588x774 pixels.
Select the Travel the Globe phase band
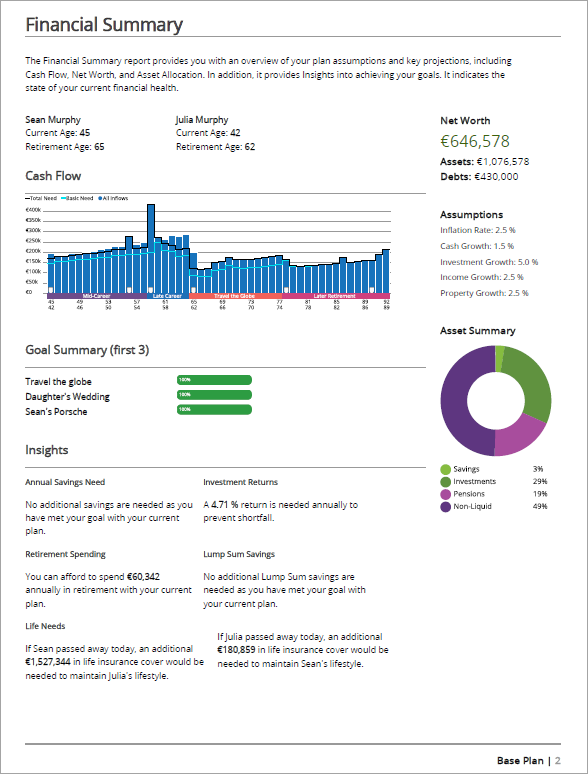pyautogui.click(x=235, y=296)
